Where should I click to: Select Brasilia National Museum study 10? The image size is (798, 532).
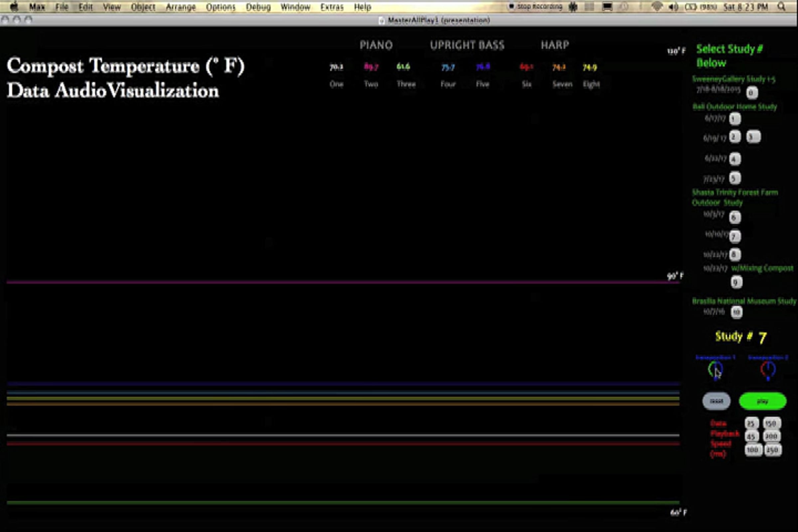pos(736,312)
